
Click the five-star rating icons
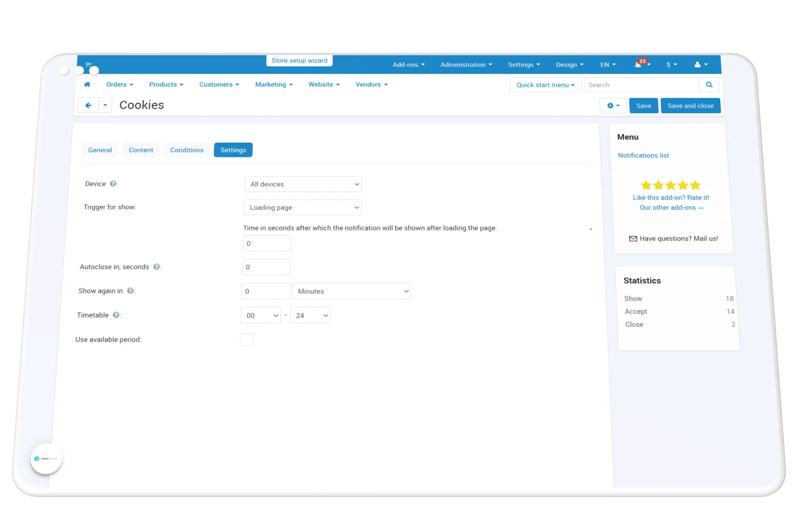click(670, 185)
